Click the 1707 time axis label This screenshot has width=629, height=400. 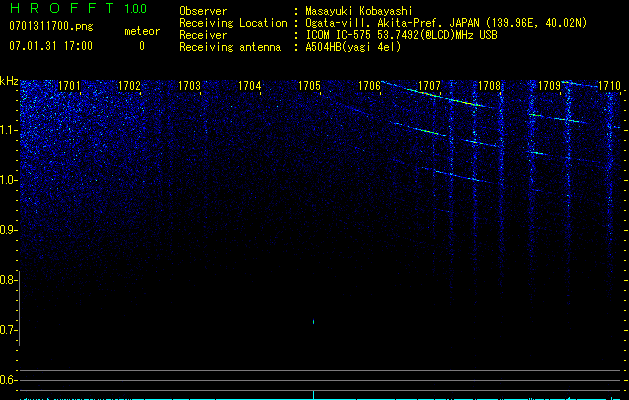coord(429,86)
